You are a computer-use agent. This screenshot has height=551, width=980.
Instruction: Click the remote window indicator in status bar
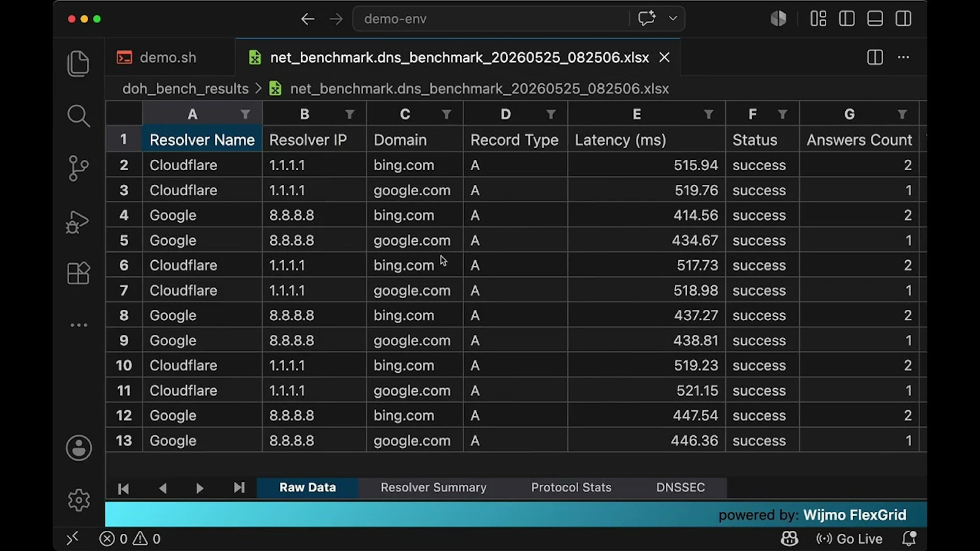click(x=72, y=538)
